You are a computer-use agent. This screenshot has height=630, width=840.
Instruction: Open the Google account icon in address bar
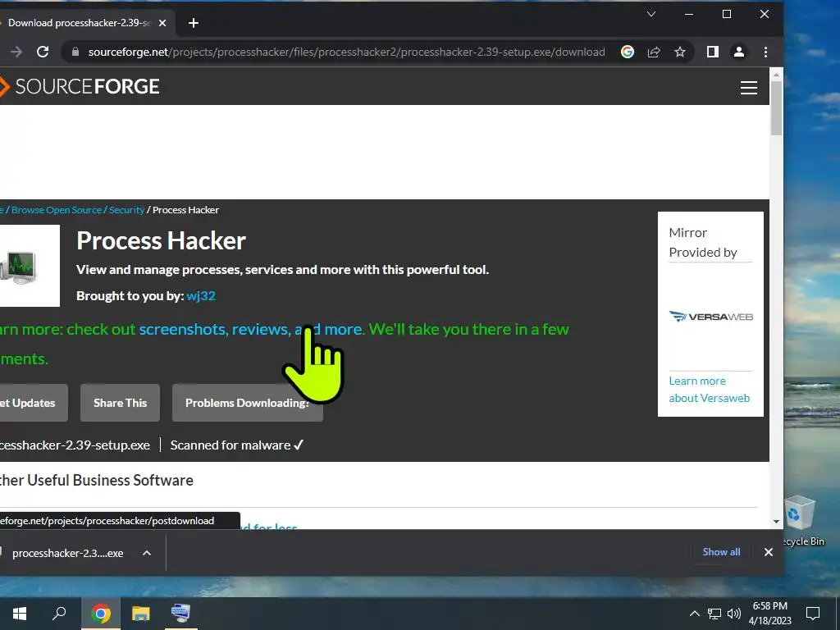[628, 52]
